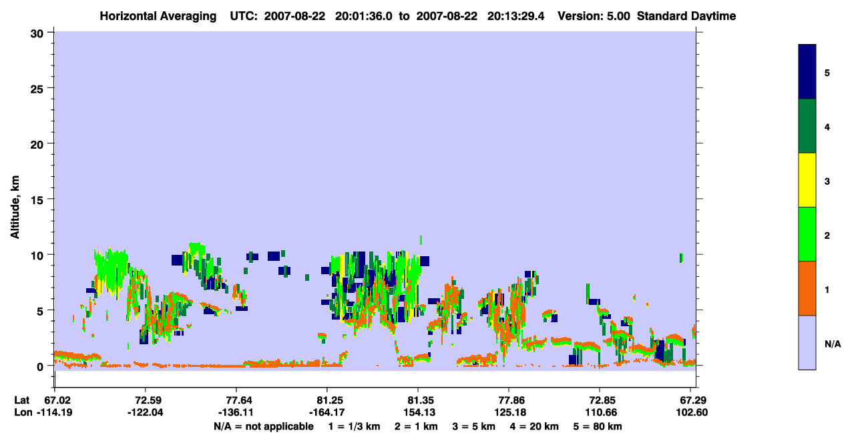Click legend text '4 = 20 km'
The width and height of the screenshot is (868, 445).
534,426
